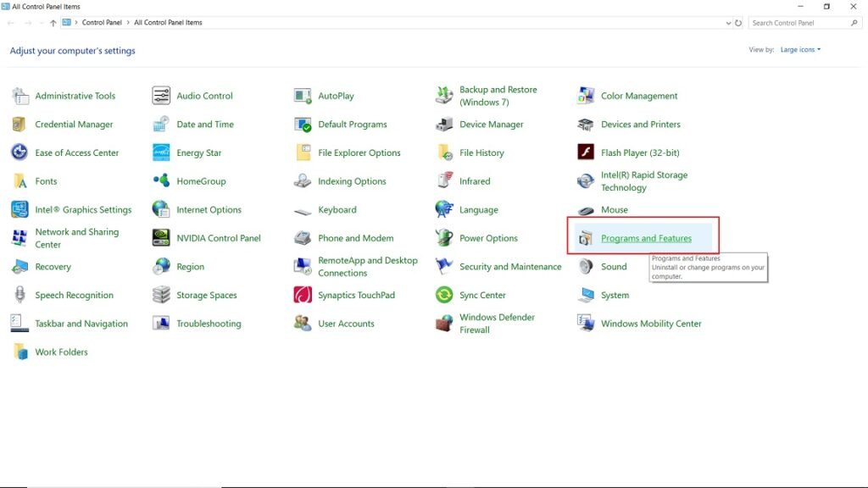This screenshot has height=488, width=868.
Task: Expand the address bar history dropdown arrow
Action: click(x=728, y=23)
